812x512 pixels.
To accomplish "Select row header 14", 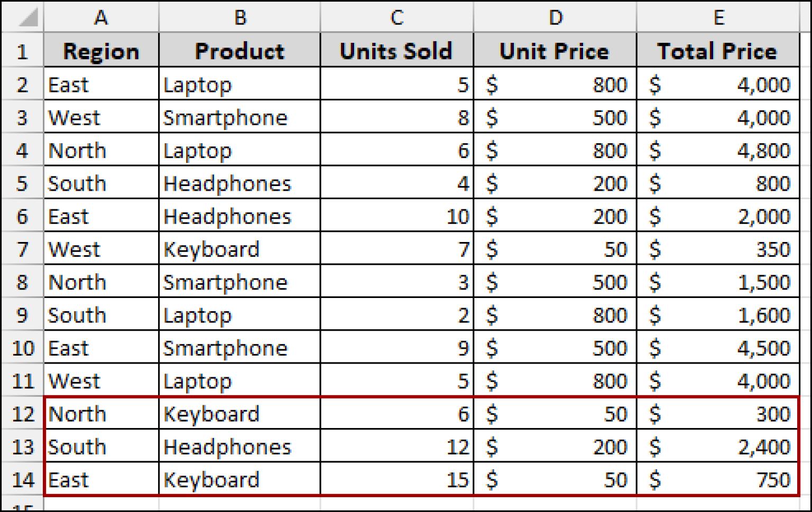I will coord(21,479).
